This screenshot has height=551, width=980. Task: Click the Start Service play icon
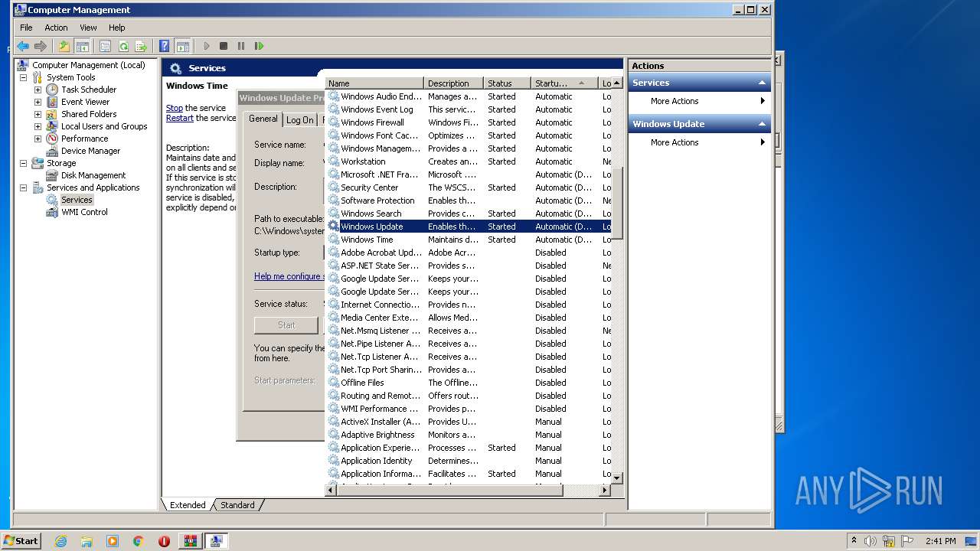click(x=206, y=46)
